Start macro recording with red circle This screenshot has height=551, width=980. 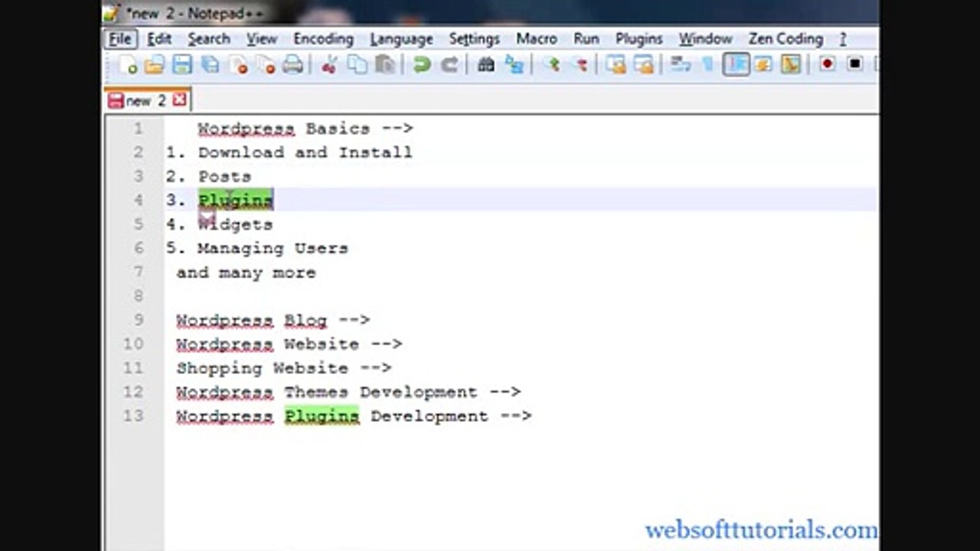tap(828, 65)
